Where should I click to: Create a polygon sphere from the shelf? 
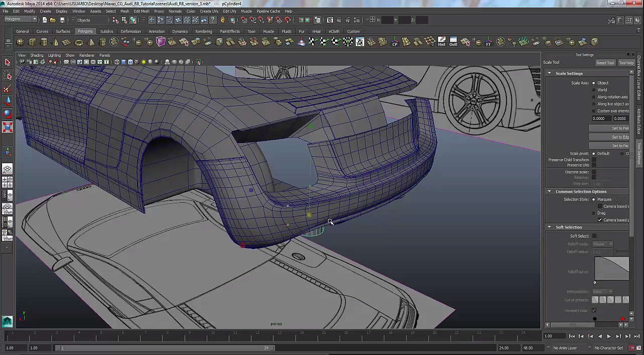point(21,42)
